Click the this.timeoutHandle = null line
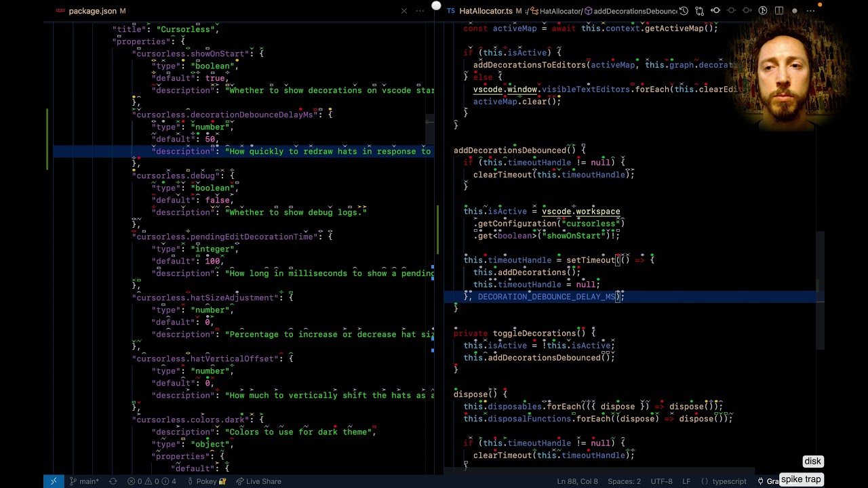 [x=536, y=285]
